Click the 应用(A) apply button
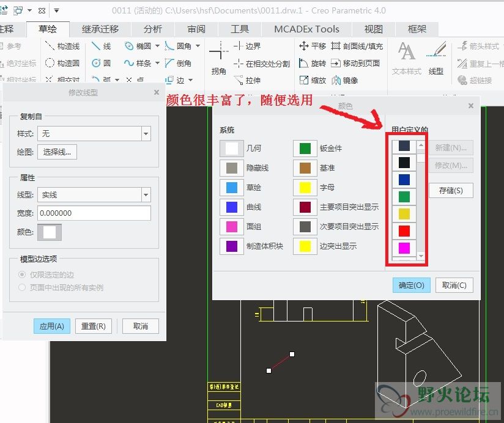The height and width of the screenshot is (423, 504). click(x=52, y=326)
